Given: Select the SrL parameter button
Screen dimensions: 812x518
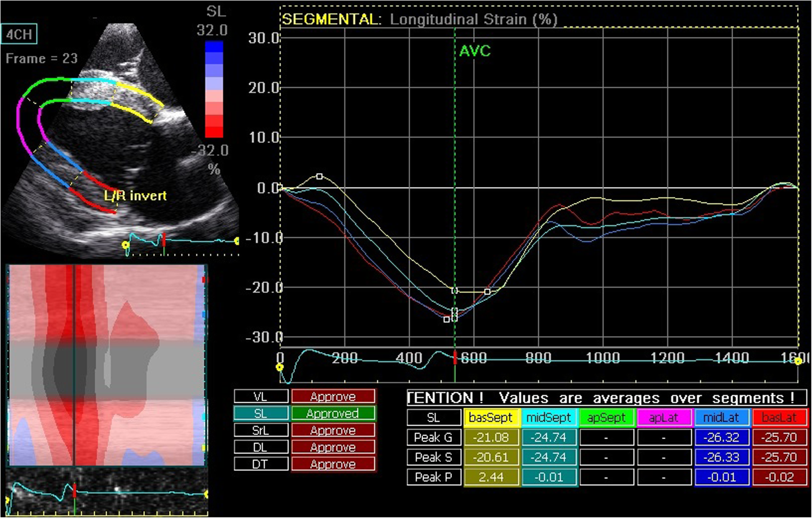Looking at the screenshot, I should [261, 430].
